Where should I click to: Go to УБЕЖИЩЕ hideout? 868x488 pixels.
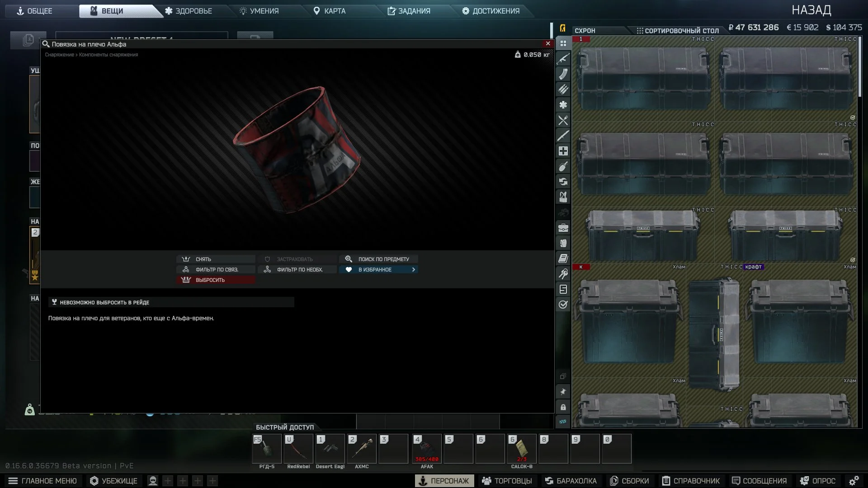[x=113, y=481]
